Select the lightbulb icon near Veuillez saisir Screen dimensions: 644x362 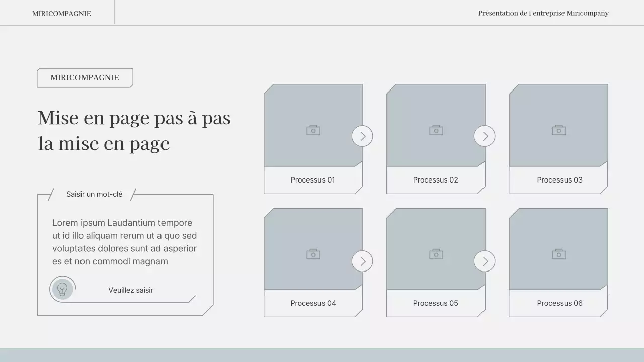(62, 289)
